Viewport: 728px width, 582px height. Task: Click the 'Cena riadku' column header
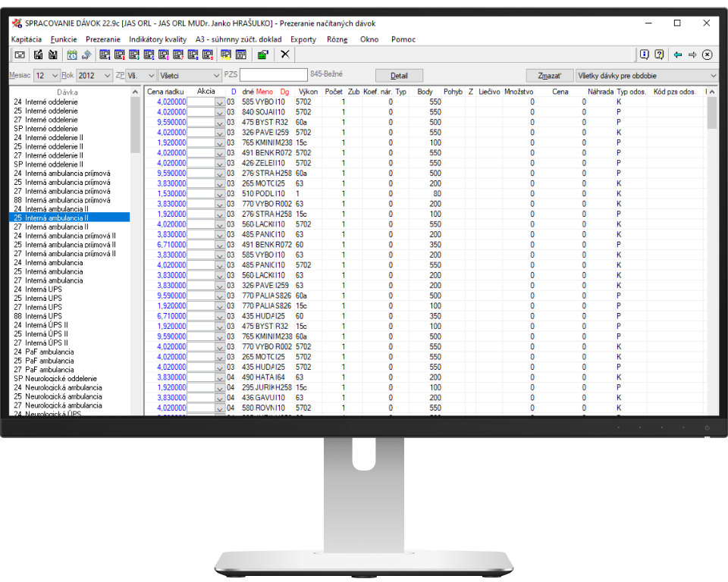pyautogui.click(x=166, y=92)
